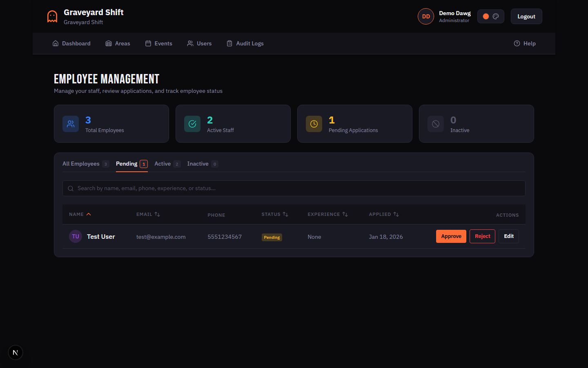
Task: Click the palette theme icon
Action: pos(496,16)
